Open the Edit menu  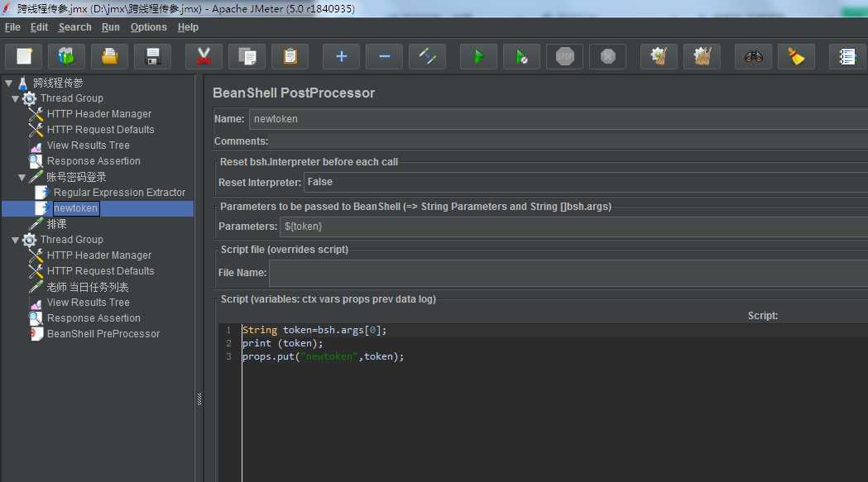[x=39, y=27]
